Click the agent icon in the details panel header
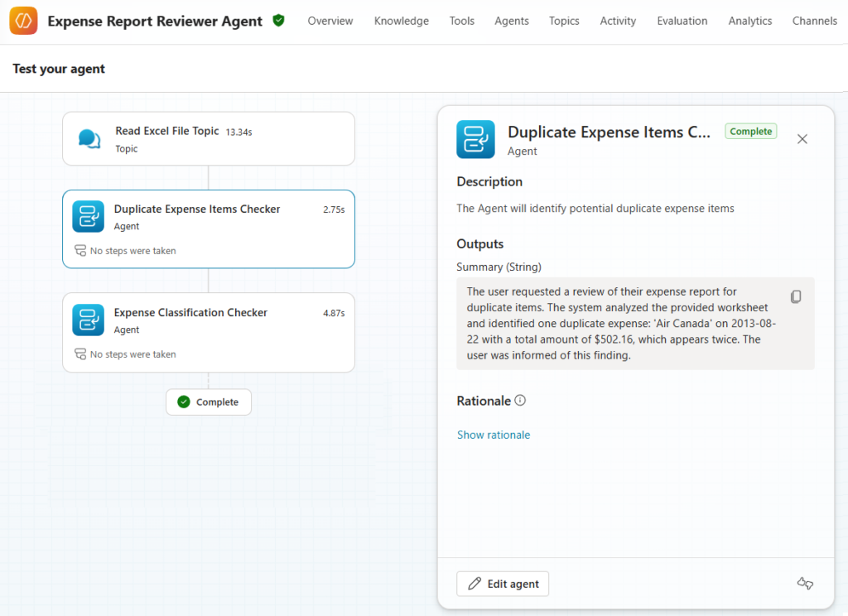Viewport: 848px width, 616px height. [475, 139]
